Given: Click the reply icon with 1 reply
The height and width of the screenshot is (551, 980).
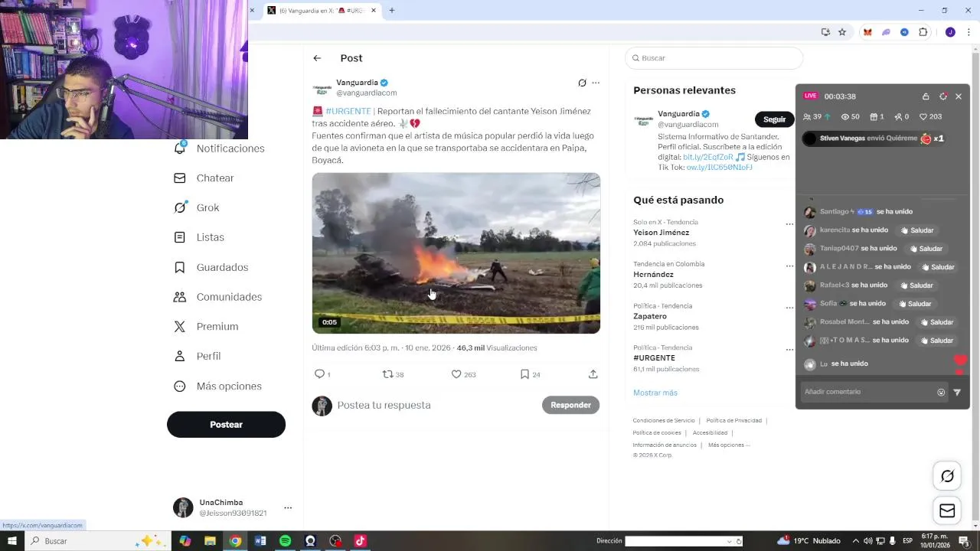Looking at the screenshot, I should tap(320, 374).
